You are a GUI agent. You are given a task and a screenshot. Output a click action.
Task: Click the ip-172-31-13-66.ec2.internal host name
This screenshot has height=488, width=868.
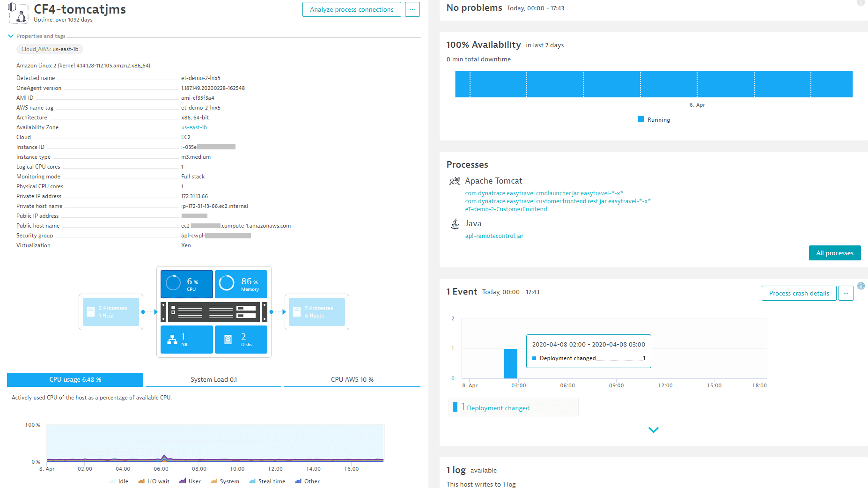[x=214, y=206]
